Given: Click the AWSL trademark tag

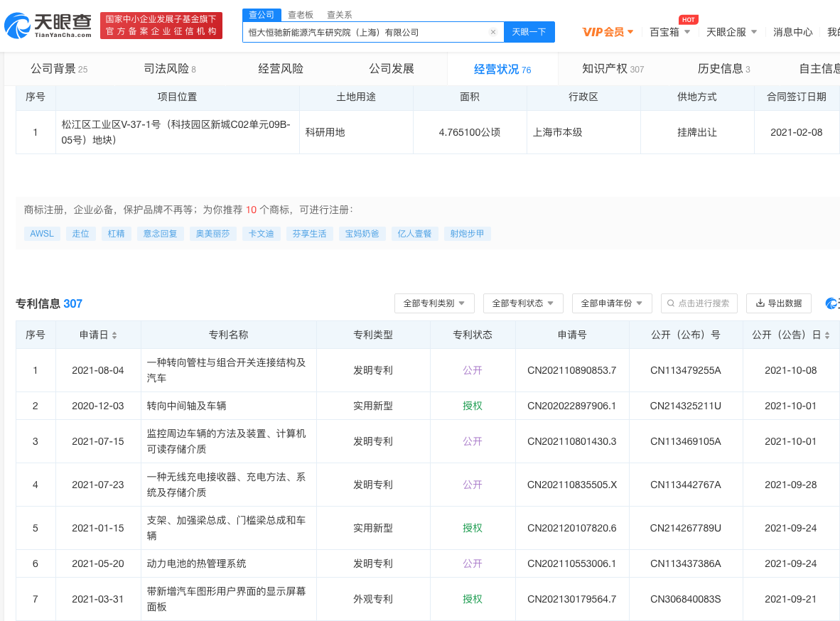Looking at the screenshot, I should (x=42, y=234).
